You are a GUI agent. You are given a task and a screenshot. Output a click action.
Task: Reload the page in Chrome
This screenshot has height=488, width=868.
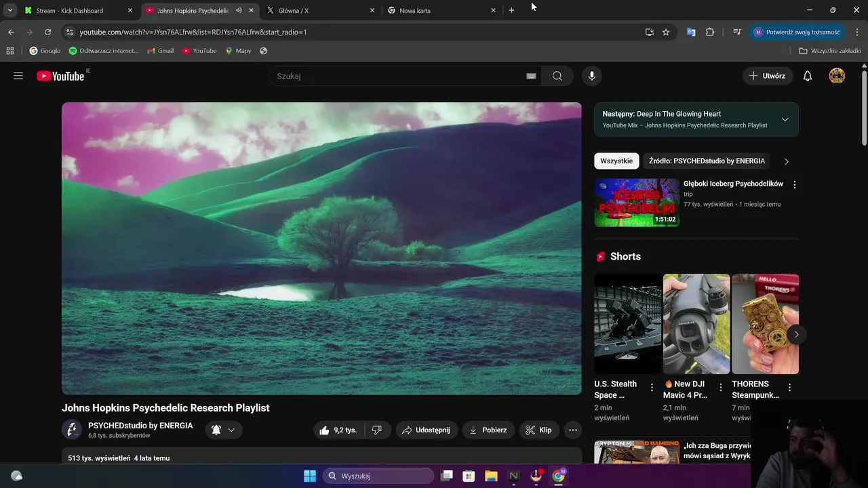pyautogui.click(x=47, y=32)
